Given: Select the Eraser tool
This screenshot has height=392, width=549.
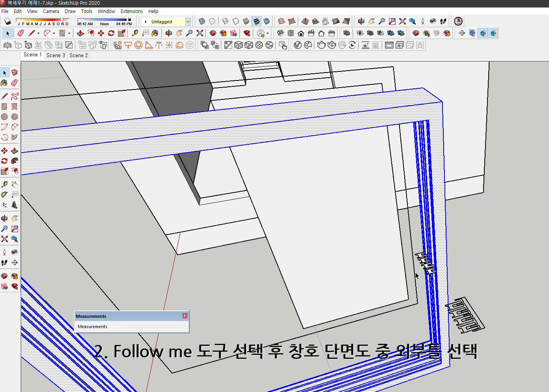Looking at the screenshot, I should pos(21,33).
